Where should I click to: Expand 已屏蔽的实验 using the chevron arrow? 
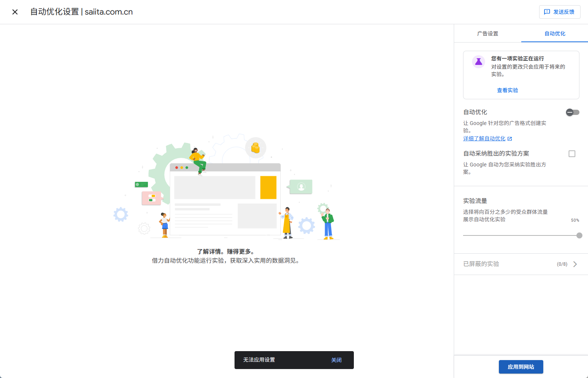[x=575, y=264]
